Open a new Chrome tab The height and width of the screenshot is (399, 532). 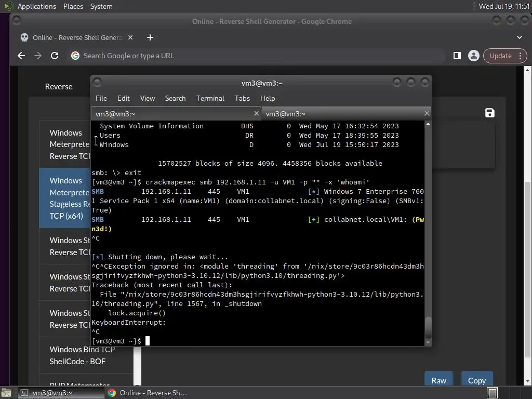point(150,37)
